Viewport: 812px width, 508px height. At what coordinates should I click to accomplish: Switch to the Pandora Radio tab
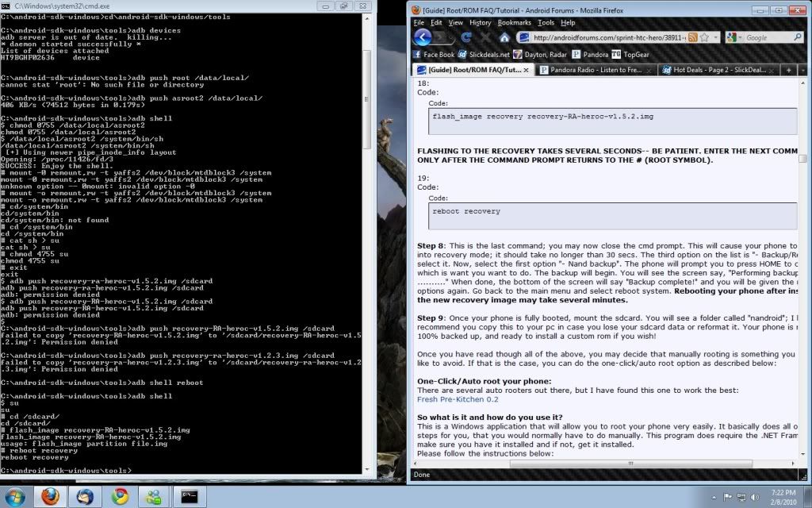[x=596, y=70]
